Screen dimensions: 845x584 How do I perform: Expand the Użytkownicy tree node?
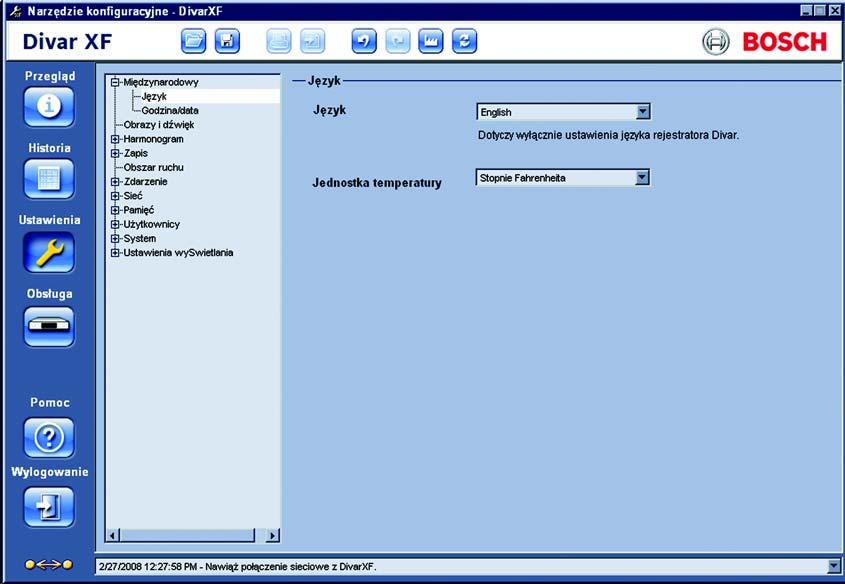[115, 224]
